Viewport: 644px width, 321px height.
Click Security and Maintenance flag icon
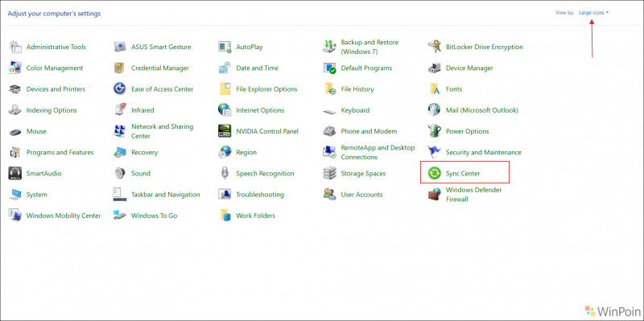point(434,152)
